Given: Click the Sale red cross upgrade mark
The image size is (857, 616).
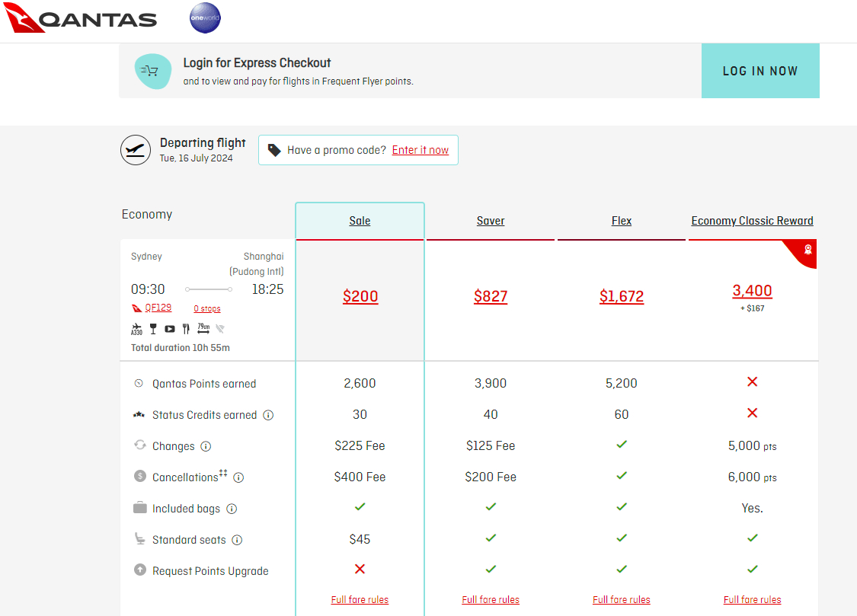Looking at the screenshot, I should [360, 569].
